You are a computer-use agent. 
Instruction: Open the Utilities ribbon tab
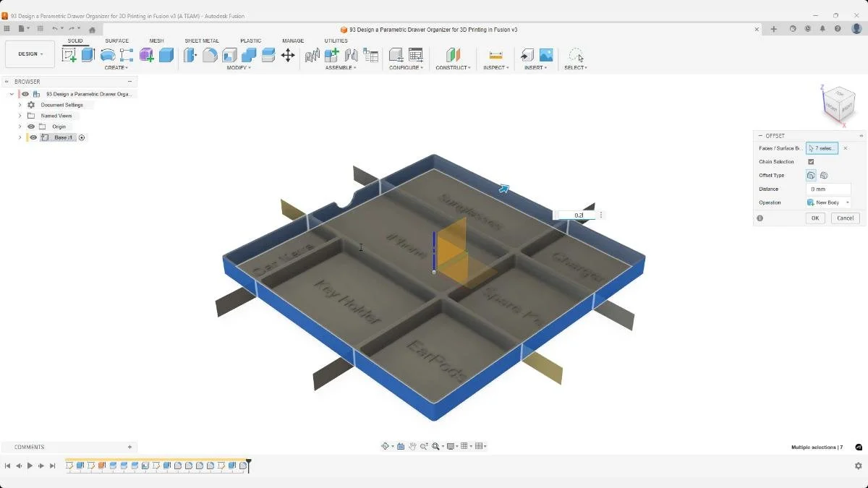(x=336, y=40)
